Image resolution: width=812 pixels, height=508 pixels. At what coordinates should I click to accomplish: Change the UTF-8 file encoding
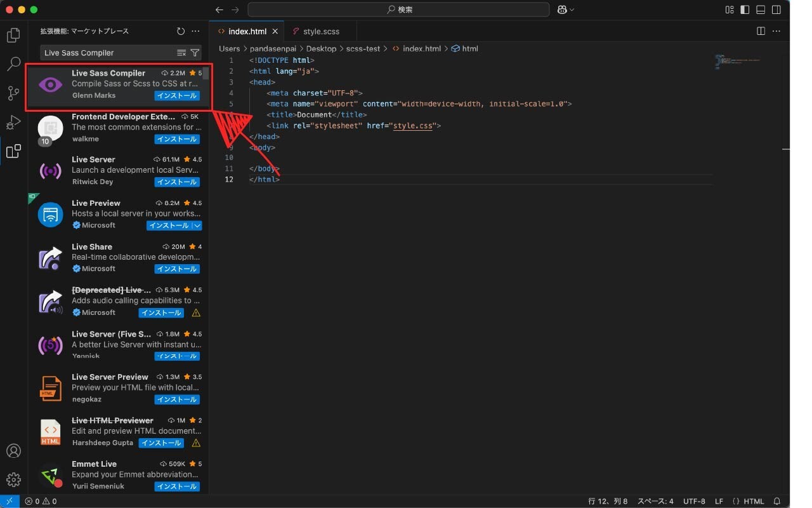tap(694, 501)
